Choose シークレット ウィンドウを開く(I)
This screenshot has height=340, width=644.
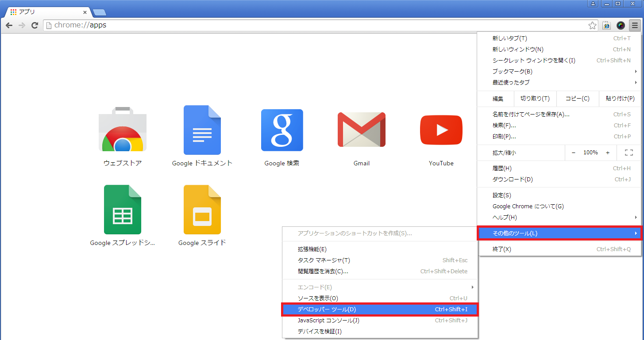[559, 61]
